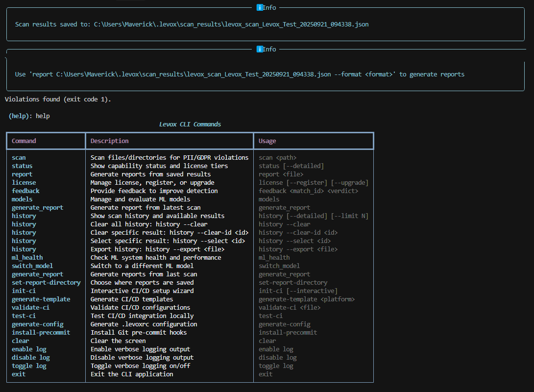Select 'history' command beside 'Clear all history'
534x392 pixels.
click(x=24, y=224)
